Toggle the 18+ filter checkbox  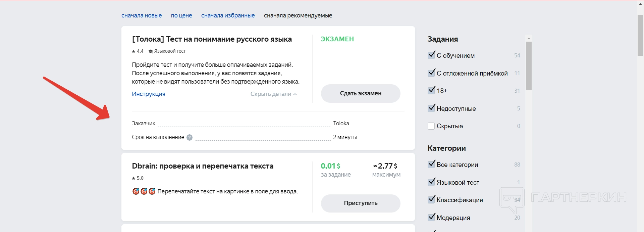tap(431, 91)
